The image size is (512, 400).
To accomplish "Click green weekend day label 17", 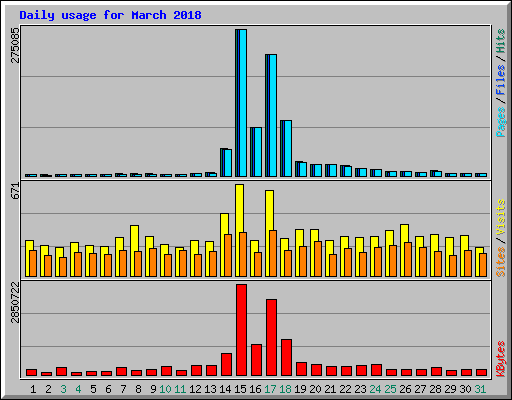I will tap(270, 389).
